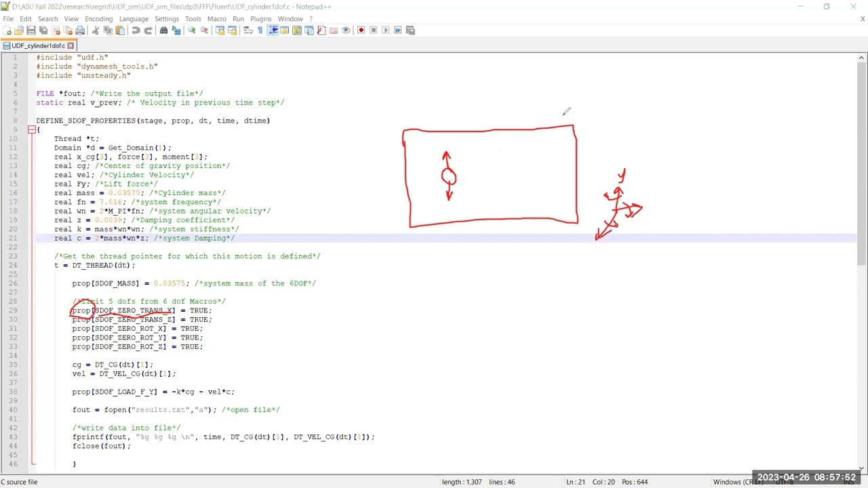Save the current file via toolbar
This screenshot has width=868, height=488.
31,30
